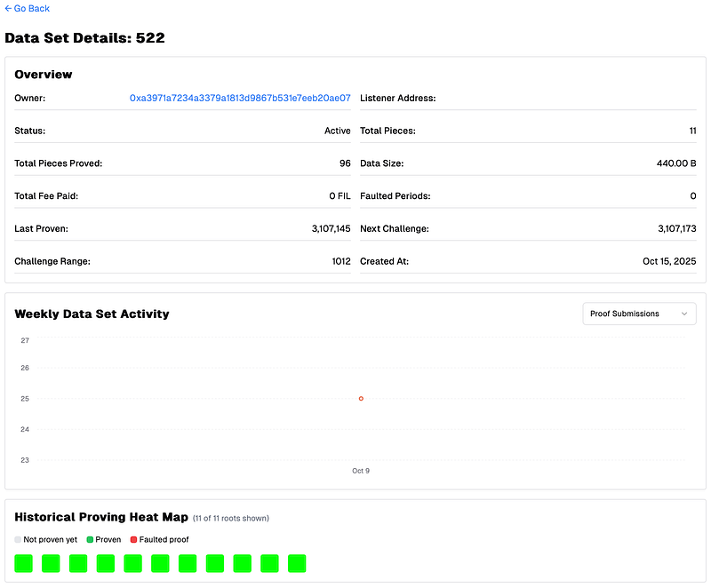Click the green 'Proven' legend item
The height and width of the screenshot is (588, 711).
point(103,539)
